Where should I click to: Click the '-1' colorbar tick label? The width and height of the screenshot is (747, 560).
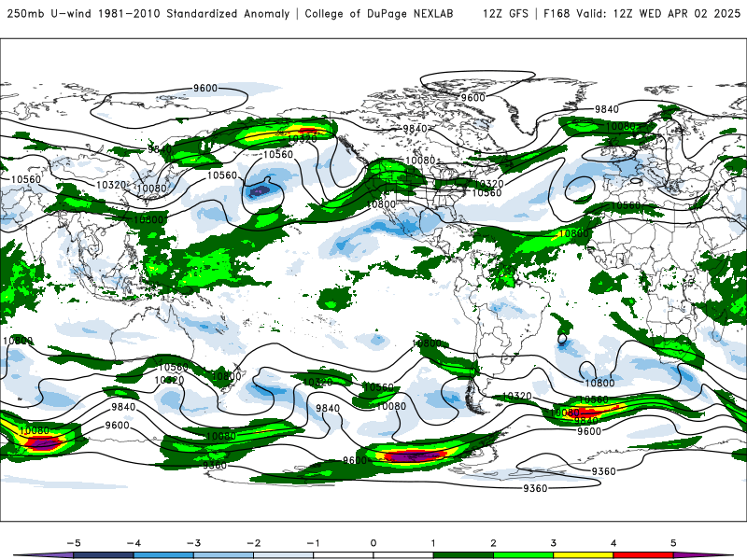314,543
